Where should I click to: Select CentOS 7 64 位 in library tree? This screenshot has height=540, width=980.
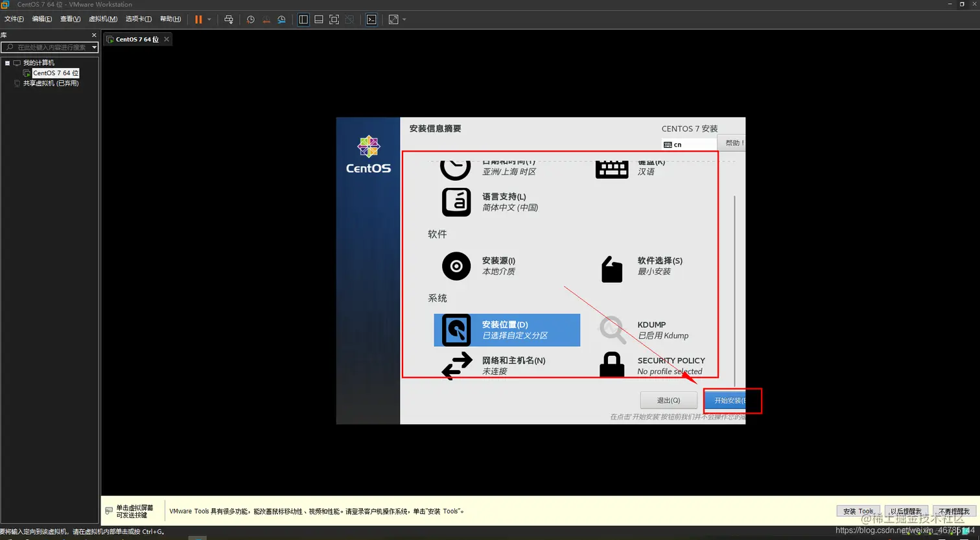click(56, 73)
